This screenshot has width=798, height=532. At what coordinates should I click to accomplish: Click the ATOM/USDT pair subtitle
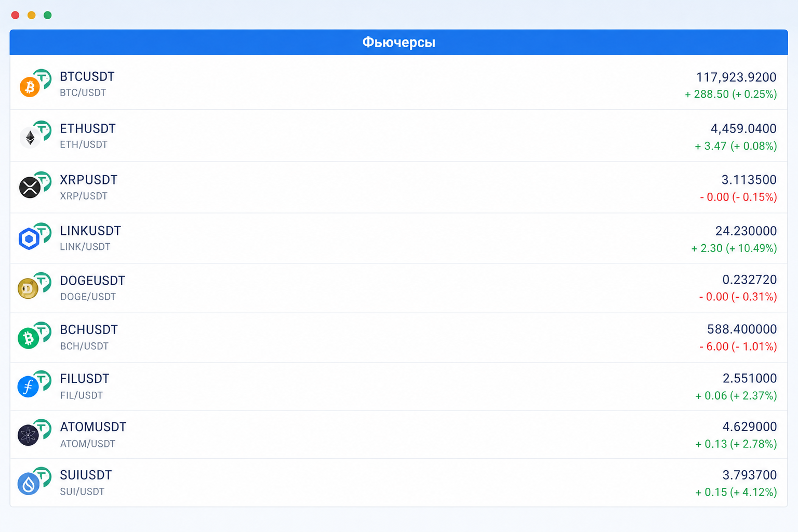pyautogui.click(x=87, y=444)
